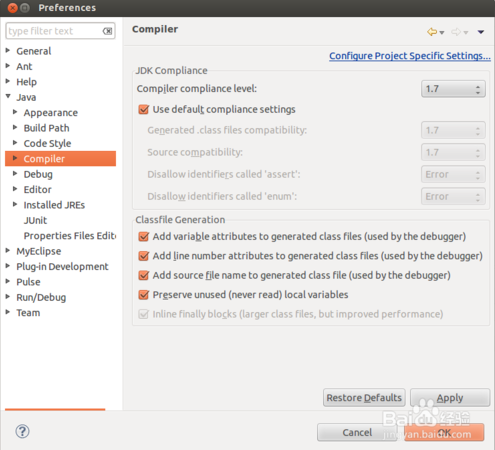Viewport: 495px width, 450px height.
Task: Click the Restore Defaults button
Action: coord(364,397)
